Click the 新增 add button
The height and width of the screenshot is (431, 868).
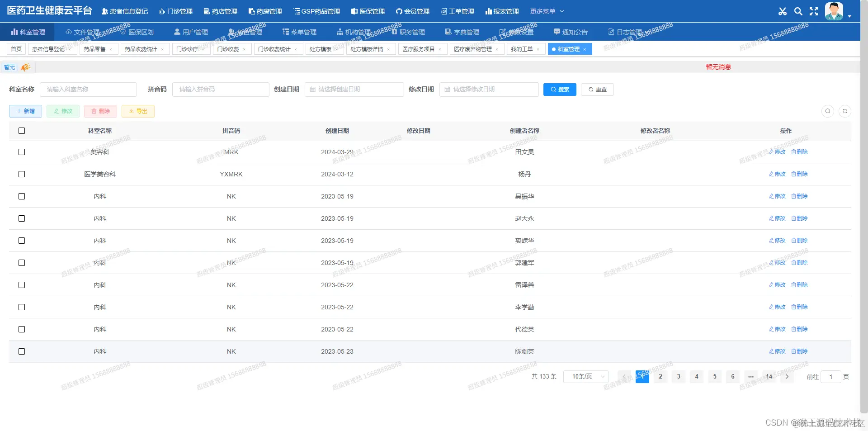pyautogui.click(x=25, y=111)
